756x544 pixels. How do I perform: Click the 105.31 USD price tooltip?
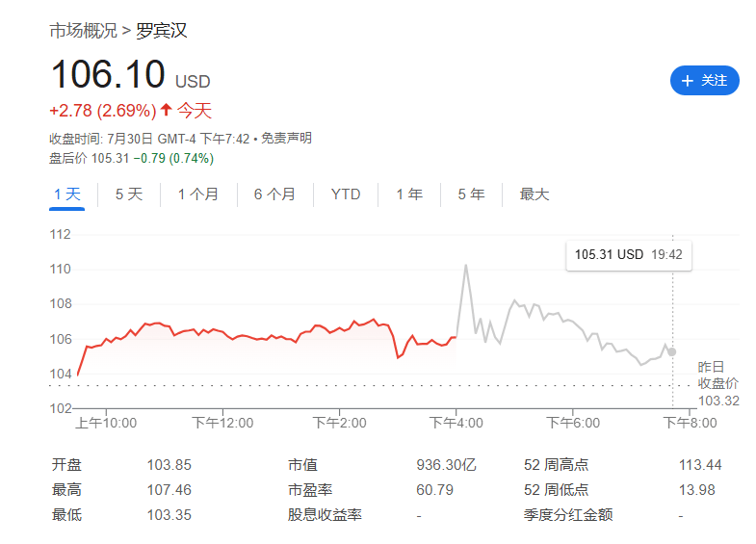coord(628,255)
